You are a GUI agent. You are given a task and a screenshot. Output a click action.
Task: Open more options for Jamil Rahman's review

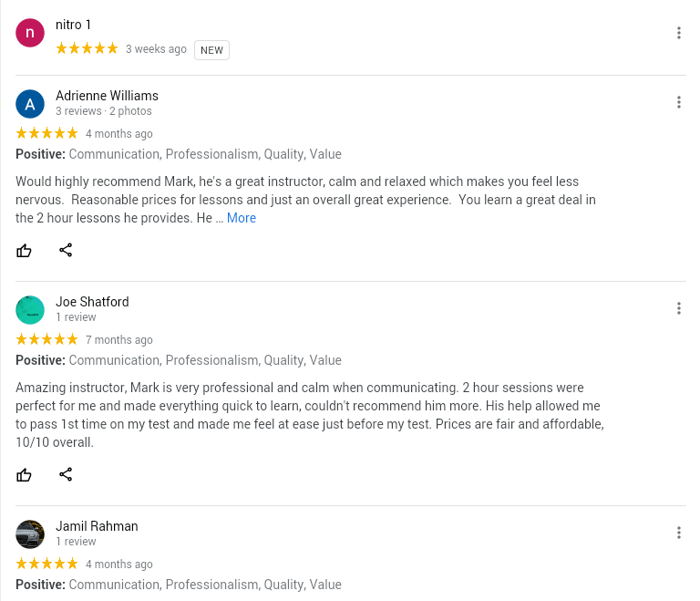(679, 533)
